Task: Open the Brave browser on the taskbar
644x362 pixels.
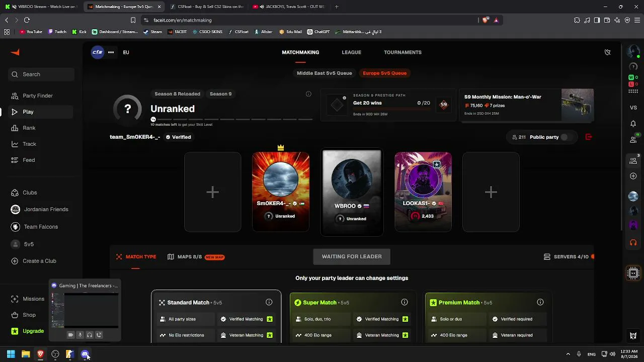Action: [x=40, y=354]
